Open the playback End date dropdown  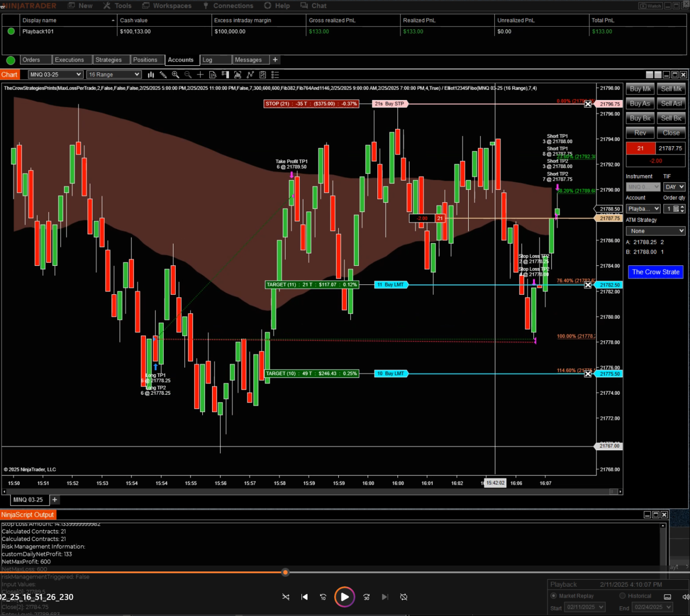652,607
